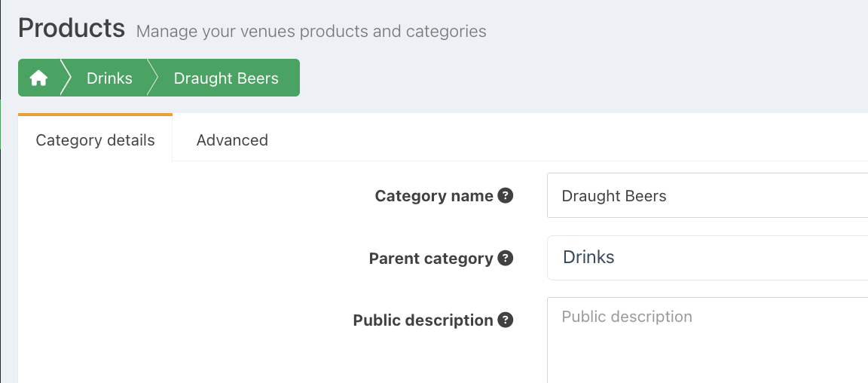Click the green marker on the left sidebar edge
868x383 pixels.
coord(1,124)
